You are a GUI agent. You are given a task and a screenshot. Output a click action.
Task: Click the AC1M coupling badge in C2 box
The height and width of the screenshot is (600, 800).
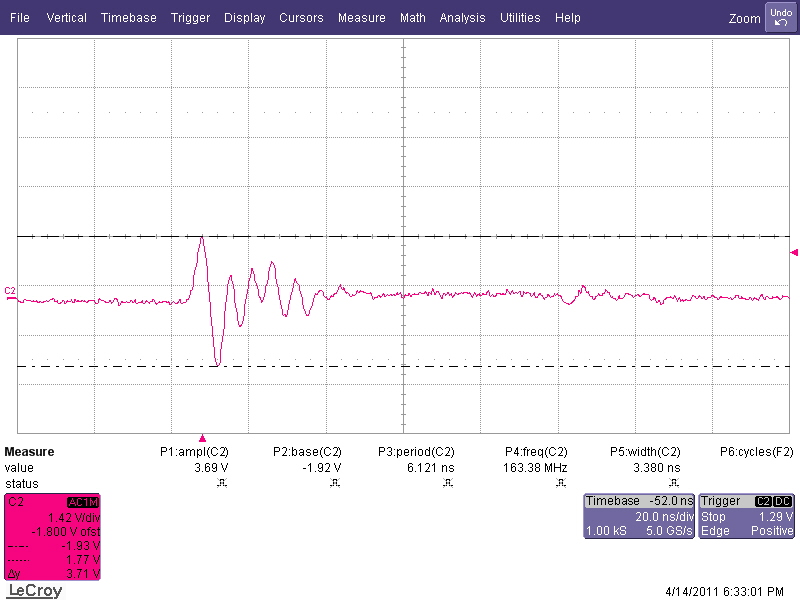click(x=83, y=503)
